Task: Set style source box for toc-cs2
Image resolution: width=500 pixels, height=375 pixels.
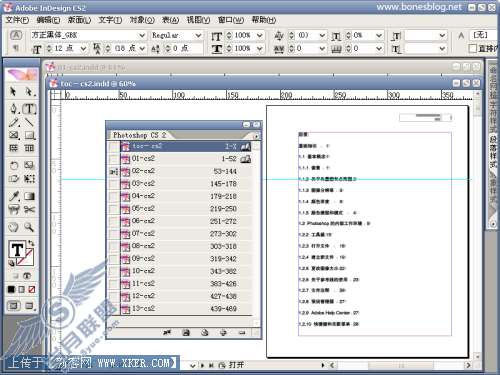Action: tap(114, 146)
